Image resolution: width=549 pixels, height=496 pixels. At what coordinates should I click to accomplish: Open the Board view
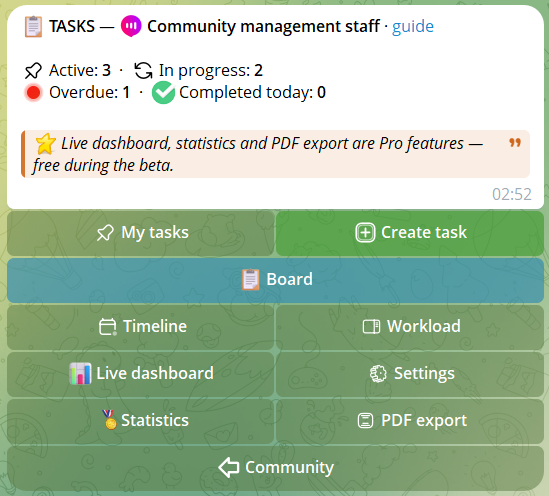(x=275, y=280)
